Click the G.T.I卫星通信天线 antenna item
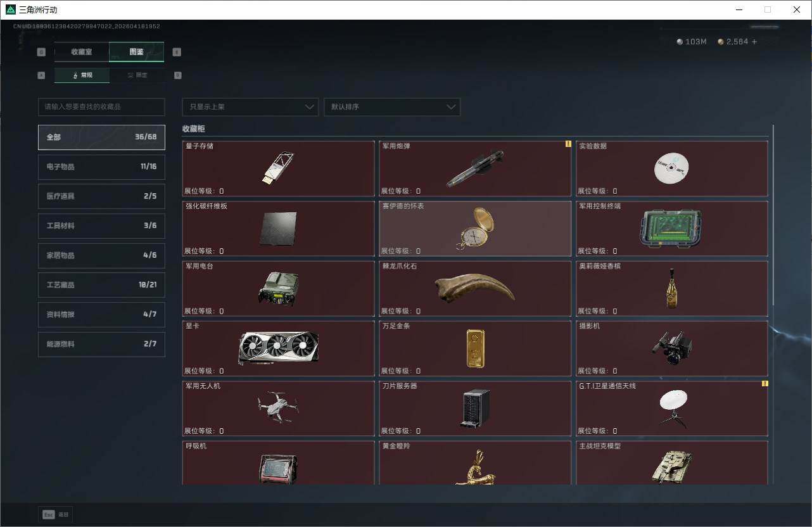The width and height of the screenshot is (812, 527). pos(672,409)
